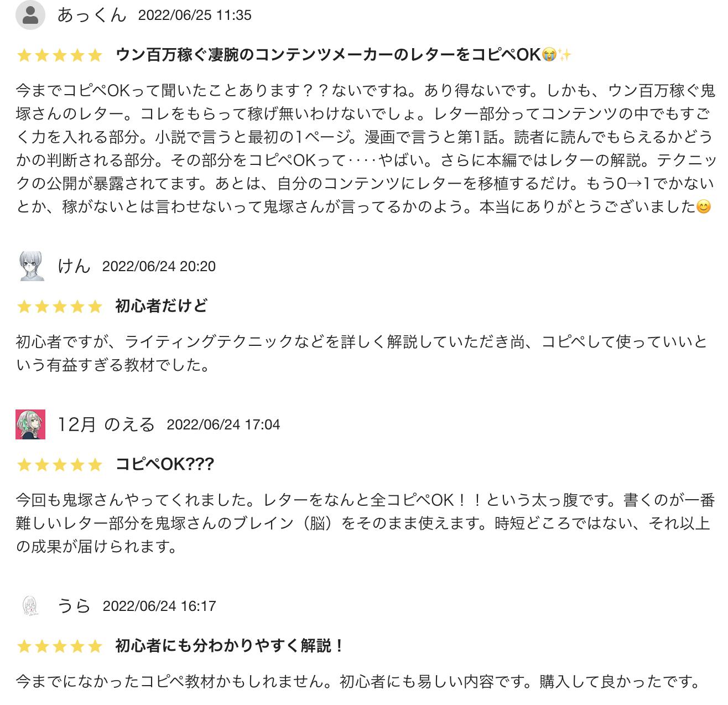Screen dimensions: 728x705
Task: Open うら's sketch-style profile avatar
Action: pos(30,606)
